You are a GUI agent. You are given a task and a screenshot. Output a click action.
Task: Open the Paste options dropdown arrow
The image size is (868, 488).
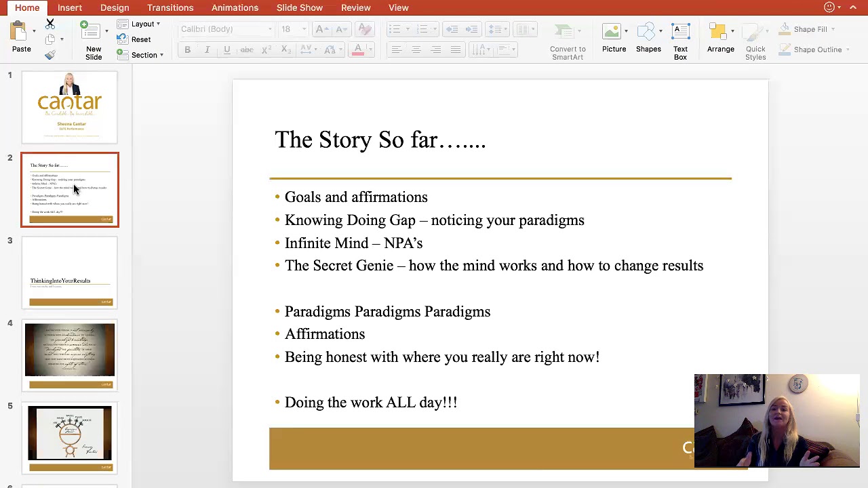pyautogui.click(x=34, y=31)
